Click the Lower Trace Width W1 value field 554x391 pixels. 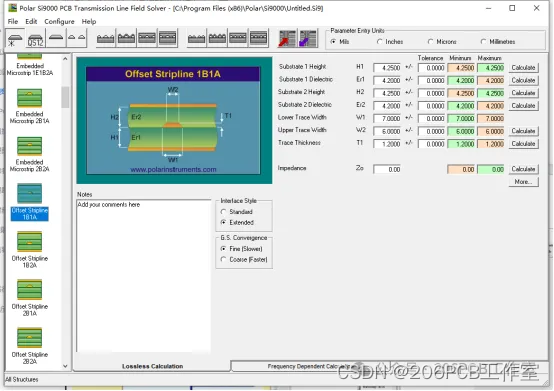[387, 119]
